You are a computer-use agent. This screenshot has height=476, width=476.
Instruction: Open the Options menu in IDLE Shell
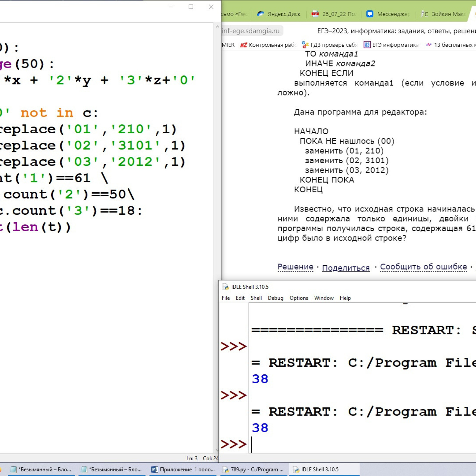(x=298, y=298)
